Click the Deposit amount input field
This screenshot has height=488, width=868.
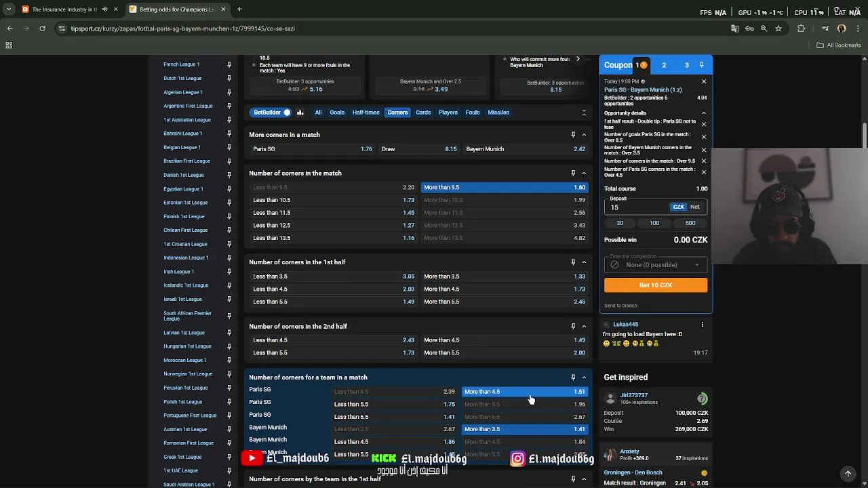coord(637,207)
